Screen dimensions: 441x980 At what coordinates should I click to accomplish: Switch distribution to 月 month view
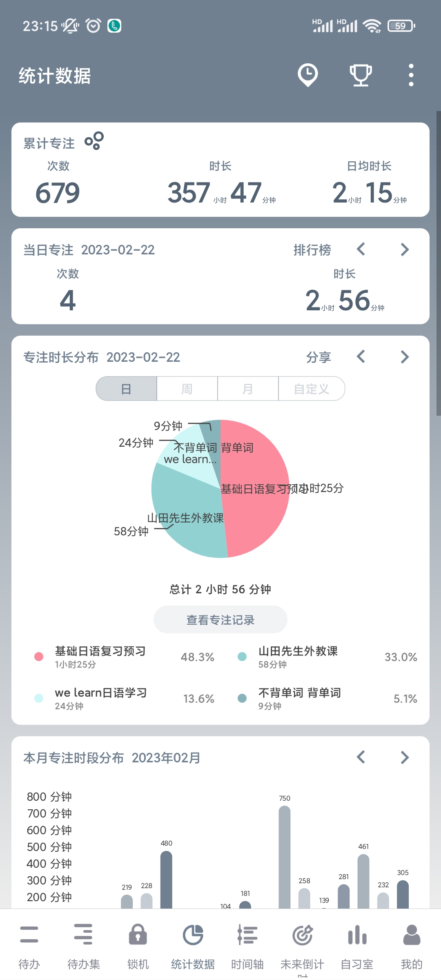click(x=248, y=389)
